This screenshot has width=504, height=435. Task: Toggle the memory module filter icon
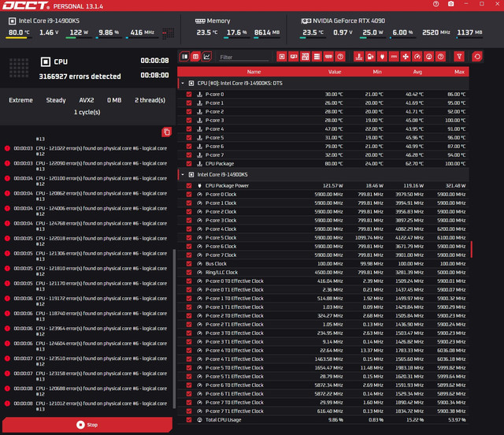coord(328,57)
